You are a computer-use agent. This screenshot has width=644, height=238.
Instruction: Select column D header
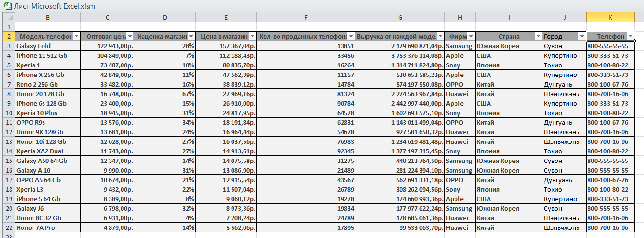(165, 17)
